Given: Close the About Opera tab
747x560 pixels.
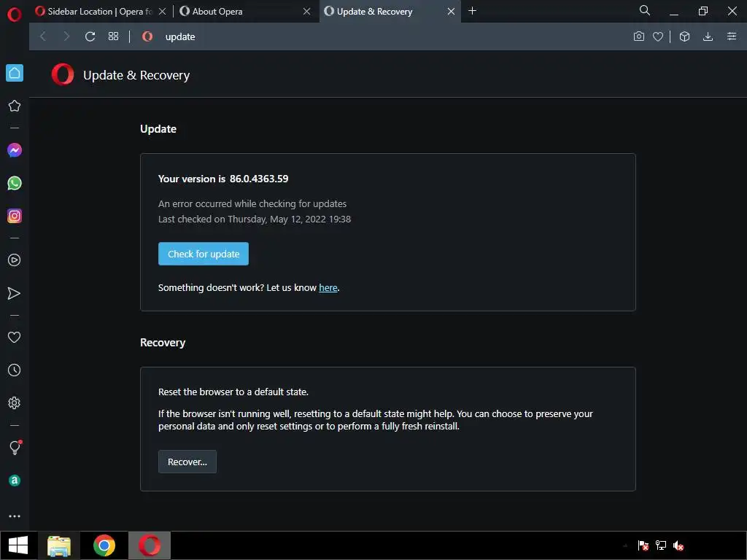Looking at the screenshot, I should point(307,12).
